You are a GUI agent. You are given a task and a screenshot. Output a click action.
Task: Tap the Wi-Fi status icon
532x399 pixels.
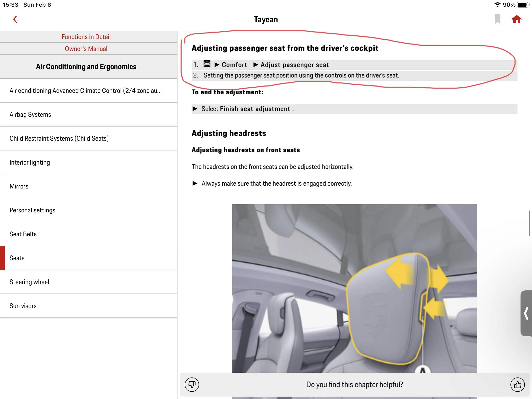pyautogui.click(x=497, y=5)
